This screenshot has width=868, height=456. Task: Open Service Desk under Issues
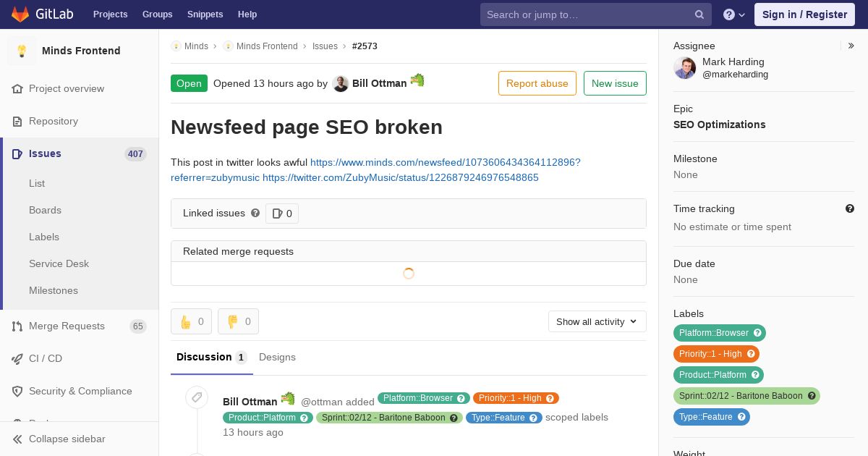59,263
